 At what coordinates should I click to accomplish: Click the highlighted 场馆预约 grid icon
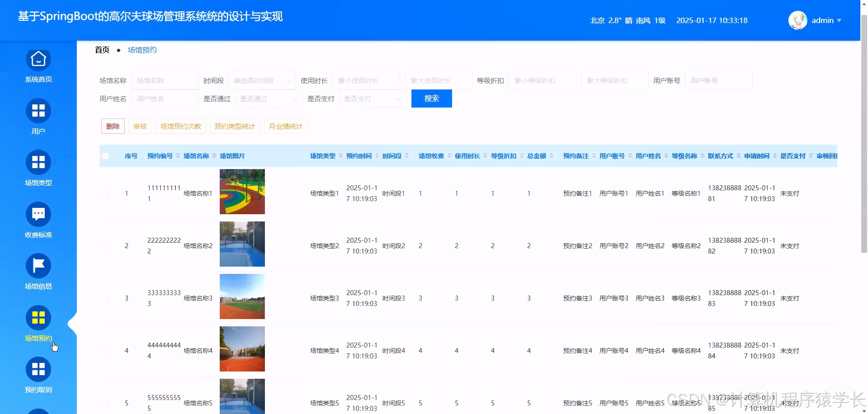click(x=38, y=317)
